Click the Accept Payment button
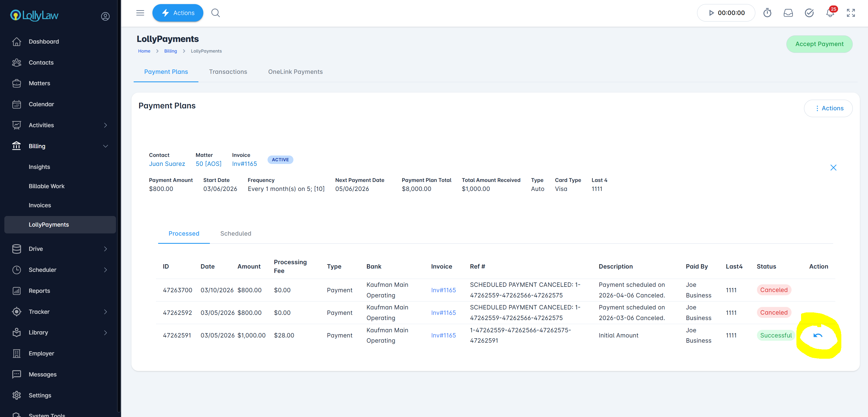The width and height of the screenshot is (868, 417). point(819,44)
